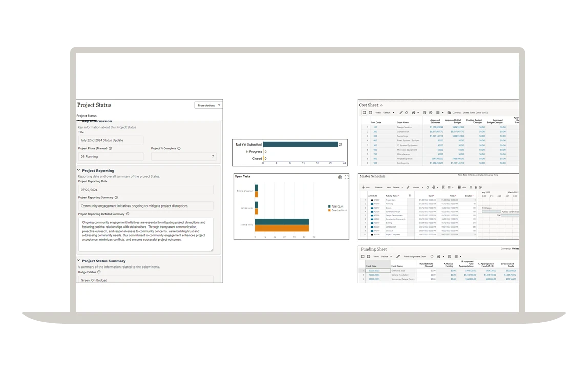Open cost code 100 link
This screenshot has height=371, width=588.
pos(375,127)
